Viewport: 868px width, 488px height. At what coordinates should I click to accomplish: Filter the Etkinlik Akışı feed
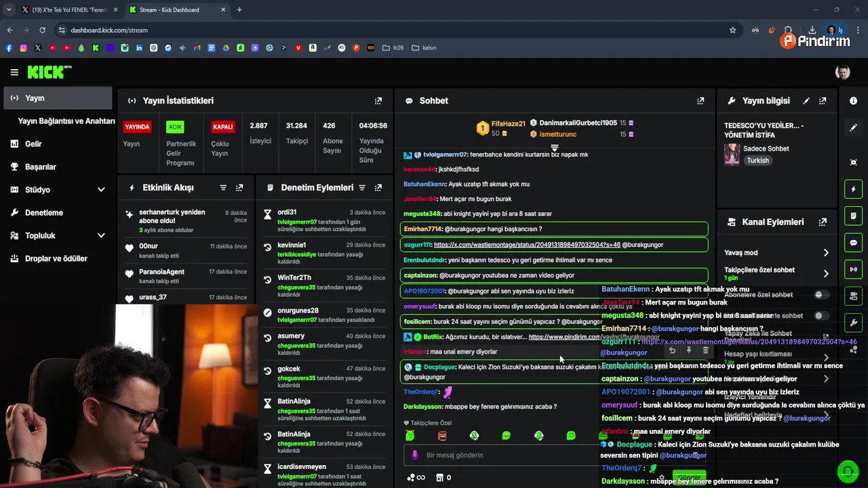click(223, 188)
